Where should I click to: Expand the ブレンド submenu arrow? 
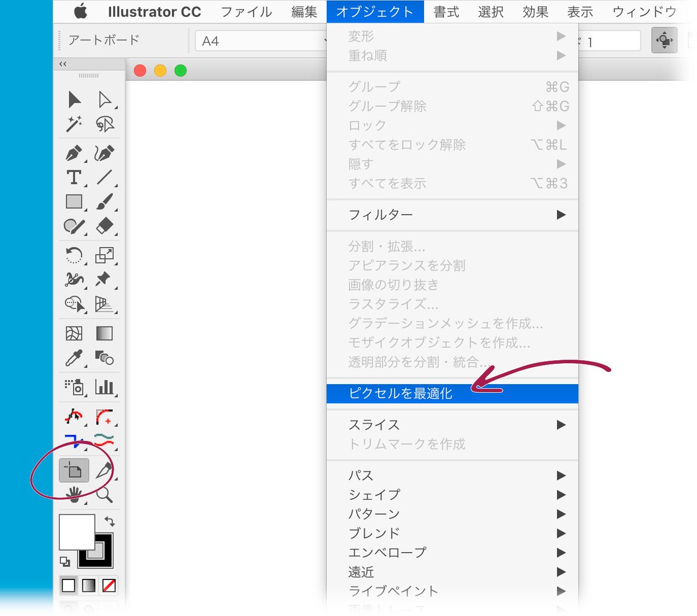(561, 533)
